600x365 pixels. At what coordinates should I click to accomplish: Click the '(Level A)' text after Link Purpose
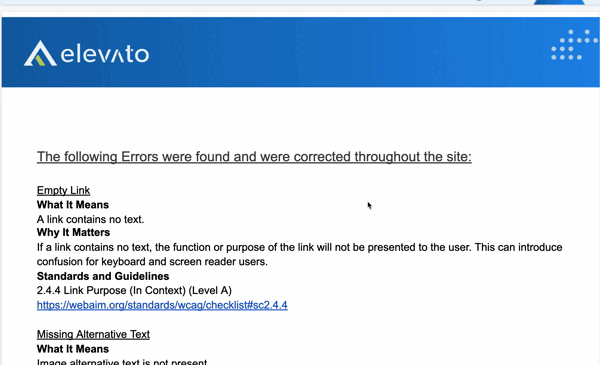(210, 290)
